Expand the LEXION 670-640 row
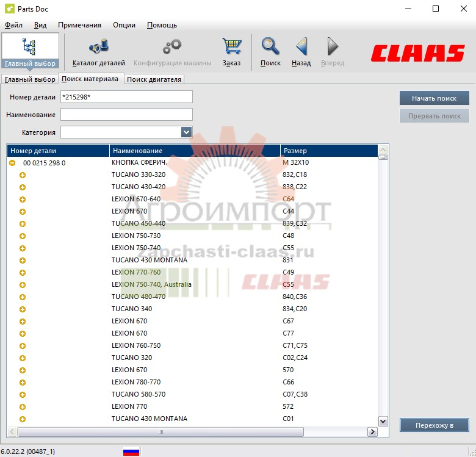 click(23, 200)
